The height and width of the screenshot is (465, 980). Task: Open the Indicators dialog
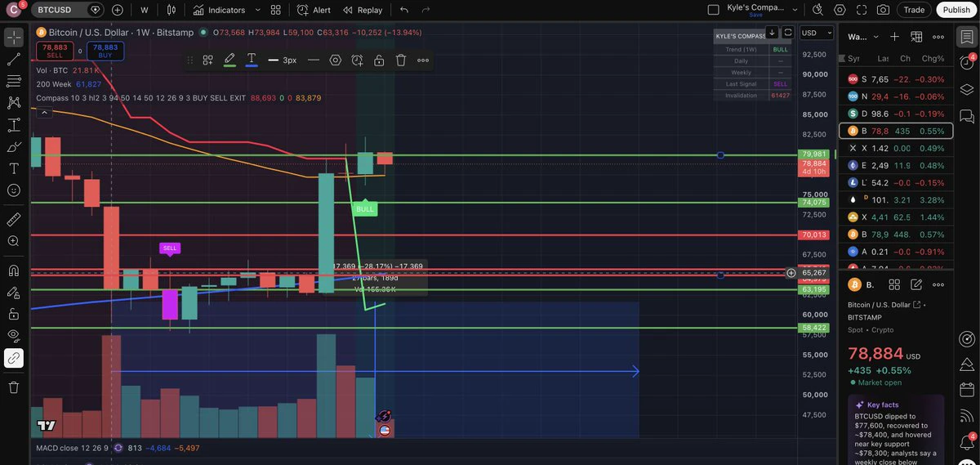point(219,10)
